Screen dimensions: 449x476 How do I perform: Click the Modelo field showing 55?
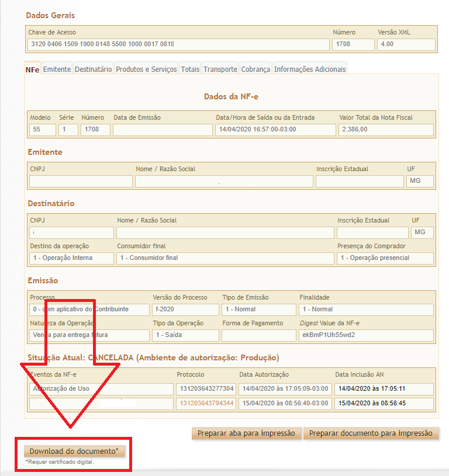point(42,130)
